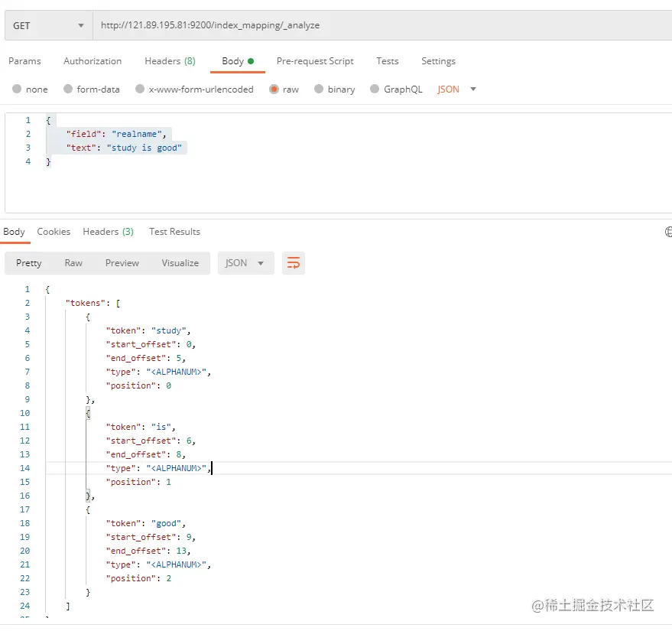Click the globe icon beside response tabs
The width and height of the screenshot is (672, 631).
[668, 232]
